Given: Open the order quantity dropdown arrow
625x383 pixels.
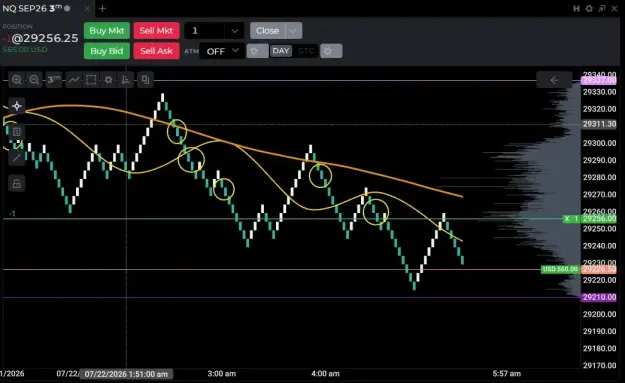Looking at the screenshot, I should point(235,31).
